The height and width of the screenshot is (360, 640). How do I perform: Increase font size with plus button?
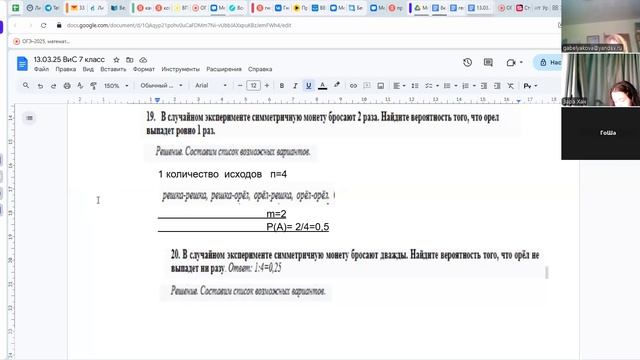coord(267,85)
